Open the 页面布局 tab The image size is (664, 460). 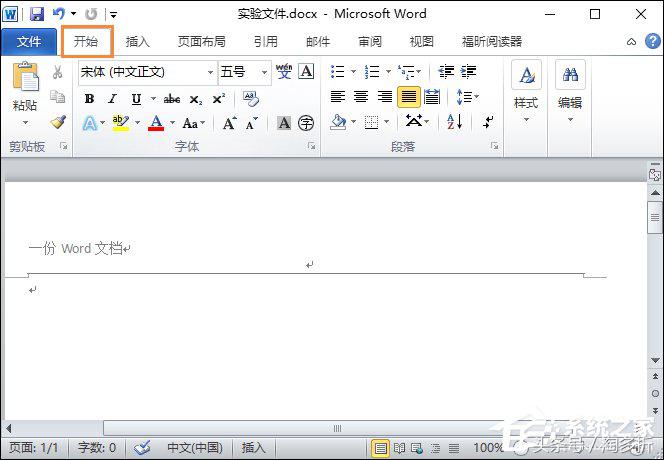[x=202, y=42]
